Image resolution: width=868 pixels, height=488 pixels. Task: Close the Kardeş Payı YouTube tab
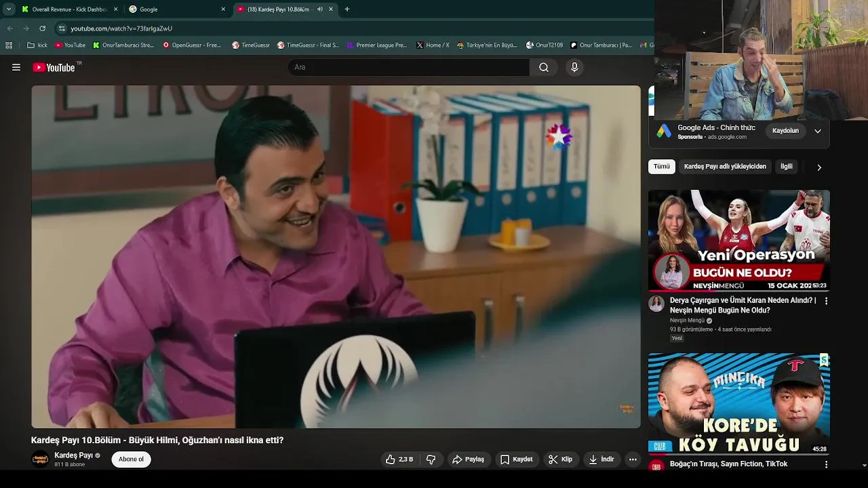pyautogui.click(x=331, y=9)
